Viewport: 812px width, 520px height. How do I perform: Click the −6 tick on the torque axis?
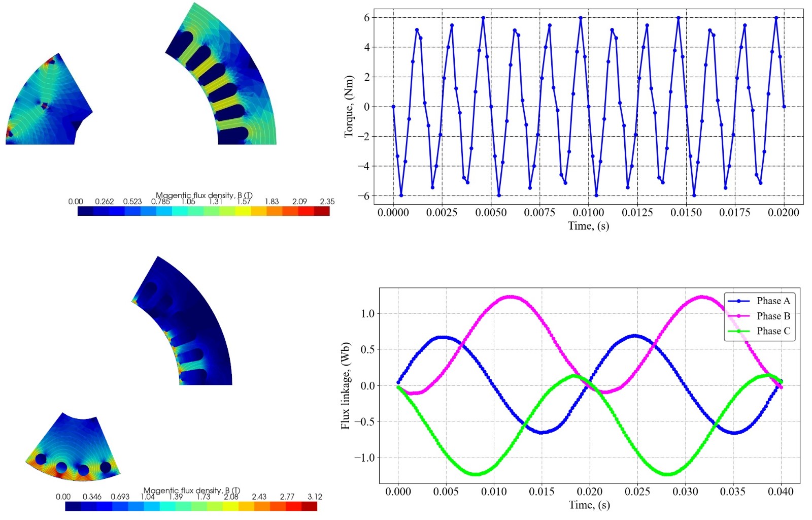pos(363,196)
